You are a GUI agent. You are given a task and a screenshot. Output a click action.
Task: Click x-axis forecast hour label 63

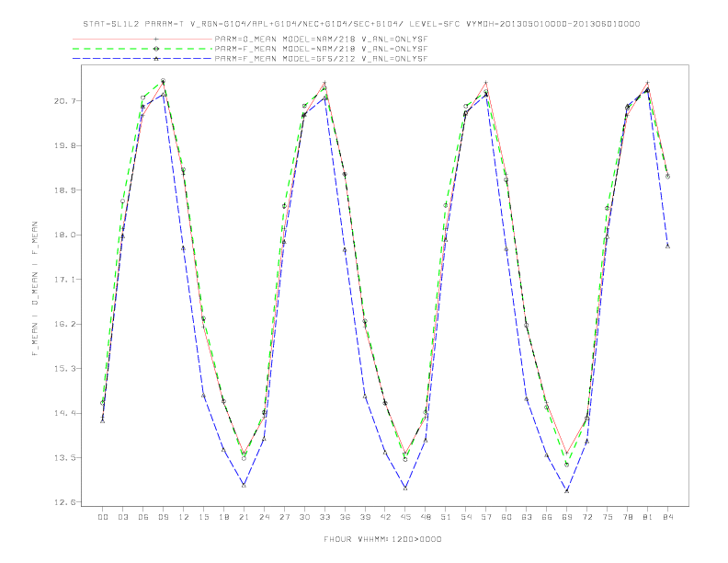tap(527, 517)
